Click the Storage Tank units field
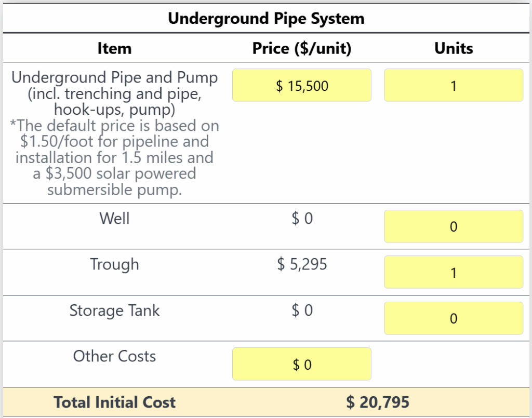532x418 pixels. (453, 318)
